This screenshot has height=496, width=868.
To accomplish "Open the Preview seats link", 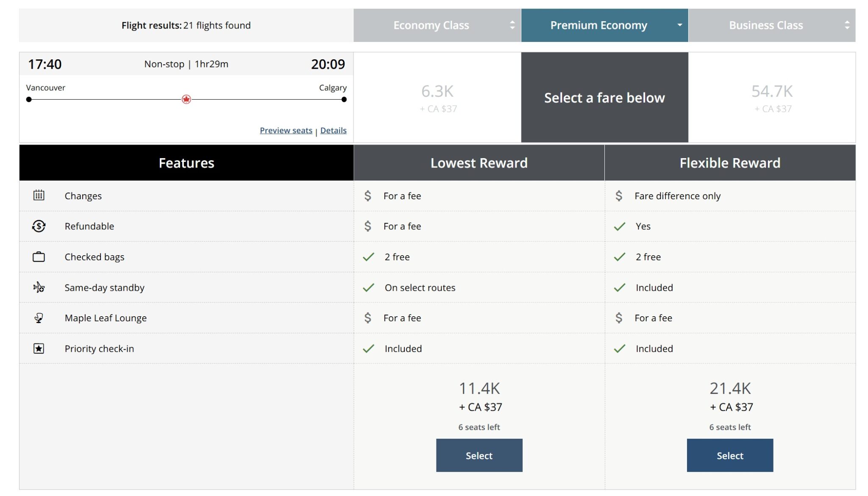I will pyautogui.click(x=286, y=131).
